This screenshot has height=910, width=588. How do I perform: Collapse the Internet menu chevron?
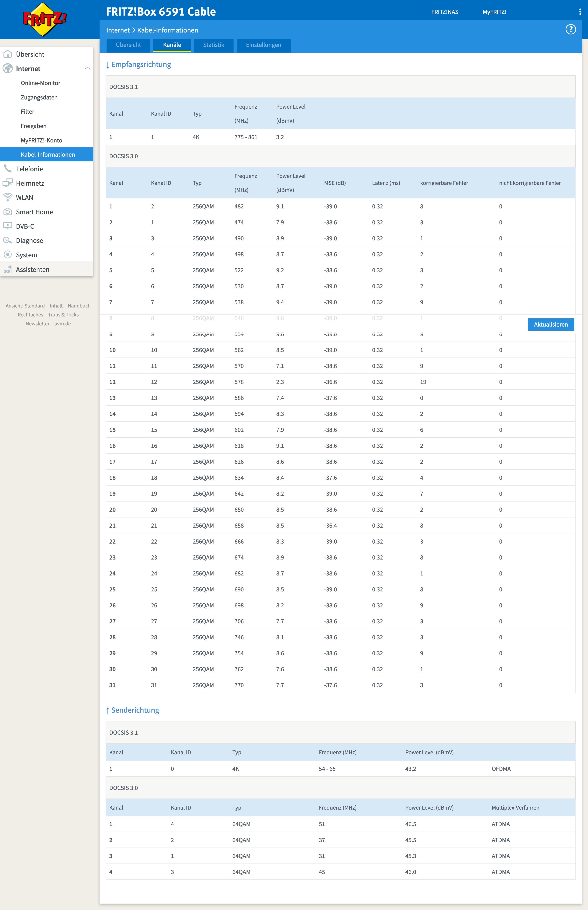(87, 68)
